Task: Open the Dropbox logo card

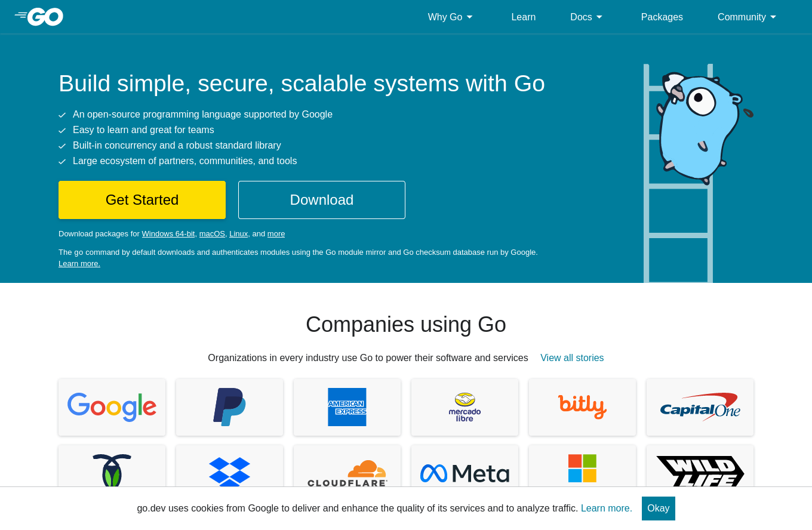Action: pyautogui.click(x=229, y=466)
